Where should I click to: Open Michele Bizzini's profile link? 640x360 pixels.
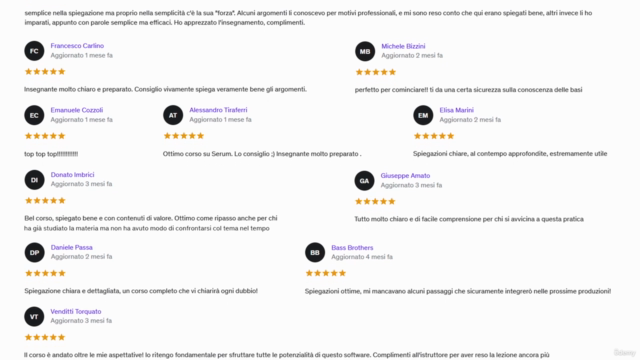tap(403, 46)
